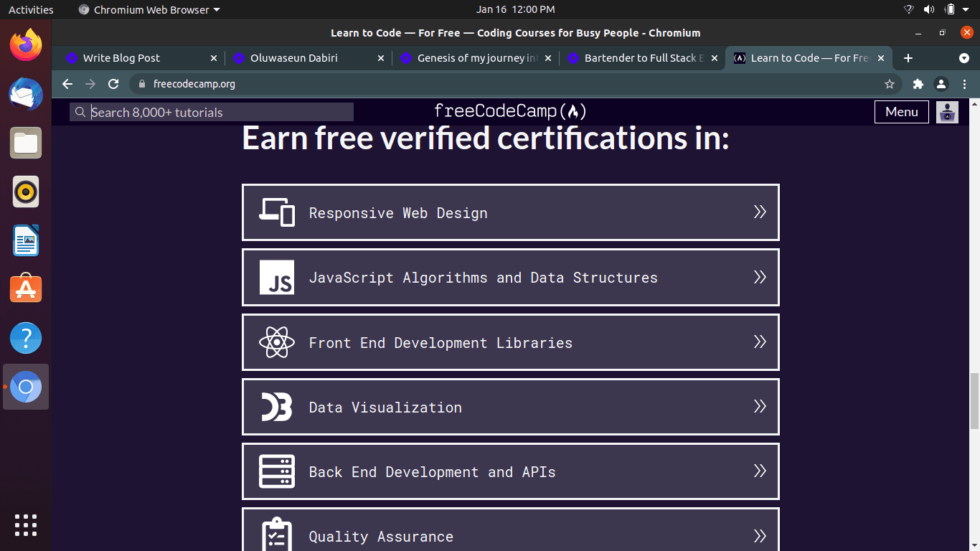The height and width of the screenshot is (551, 980).
Task: Open the freeCodeCamp Menu button
Action: [901, 112]
